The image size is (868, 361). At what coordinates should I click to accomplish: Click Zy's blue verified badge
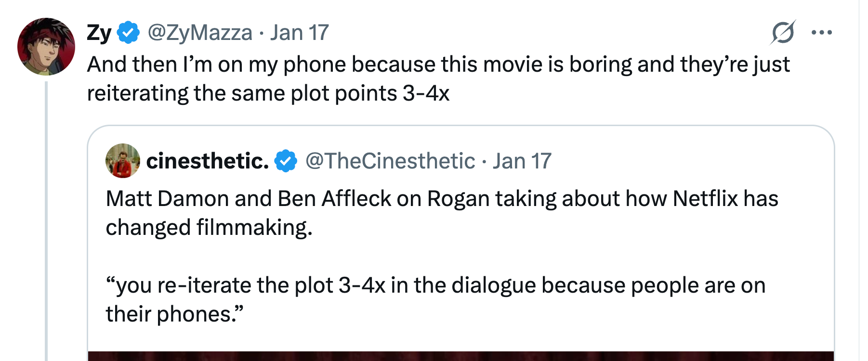[x=128, y=33]
